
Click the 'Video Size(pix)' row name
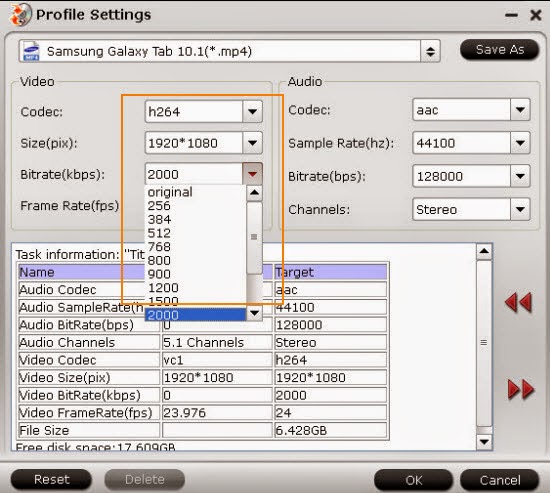coord(89,377)
